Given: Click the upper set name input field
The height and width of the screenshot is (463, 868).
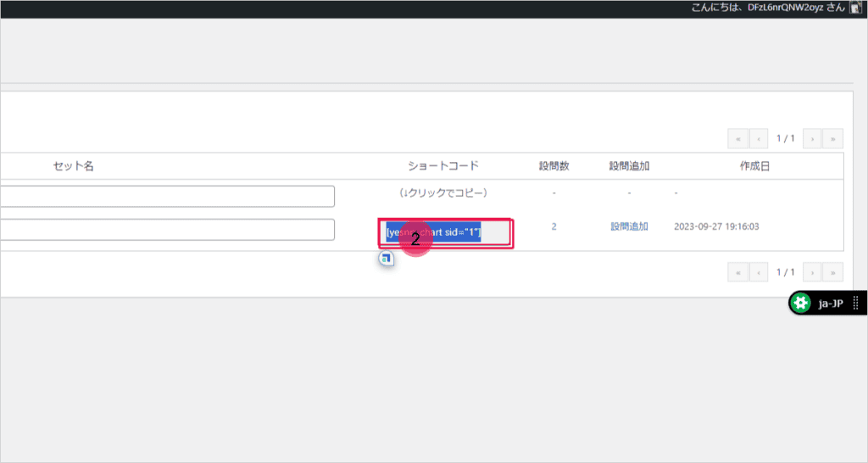Looking at the screenshot, I should pos(167,196).
